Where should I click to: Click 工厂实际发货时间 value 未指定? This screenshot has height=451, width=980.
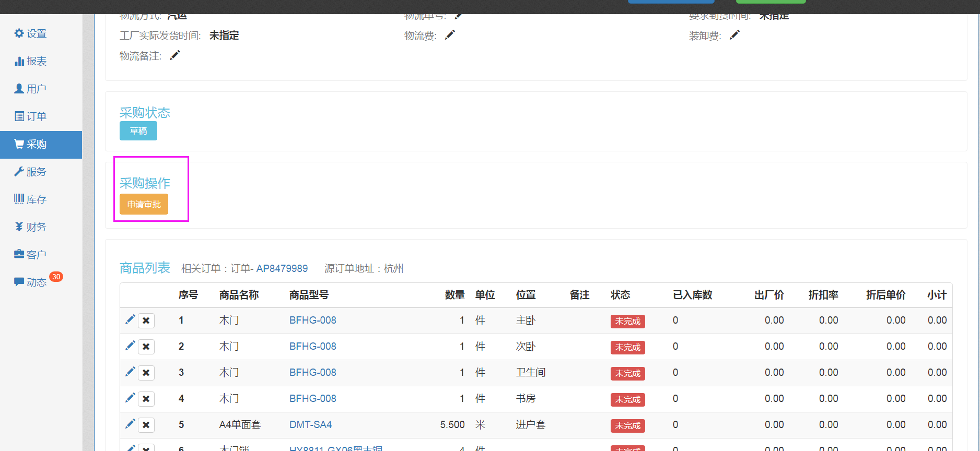coord(224,35)
